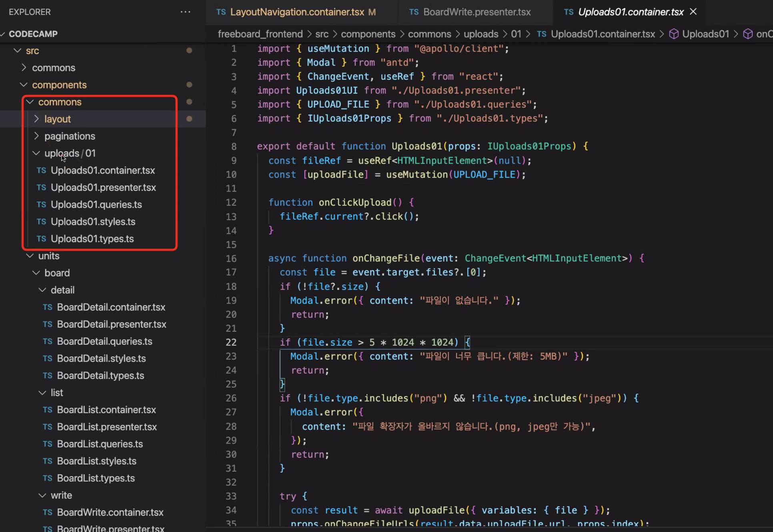The height and width of the screenshot is (532, 773).
Task: Close the Uploads01.container.tsx tab
Action: tap(693, 12)
